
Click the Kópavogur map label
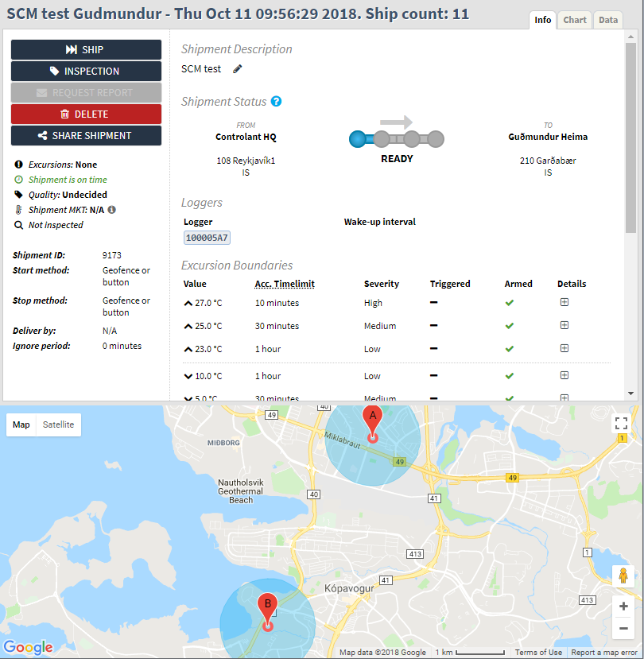click(x=349, y=588)
